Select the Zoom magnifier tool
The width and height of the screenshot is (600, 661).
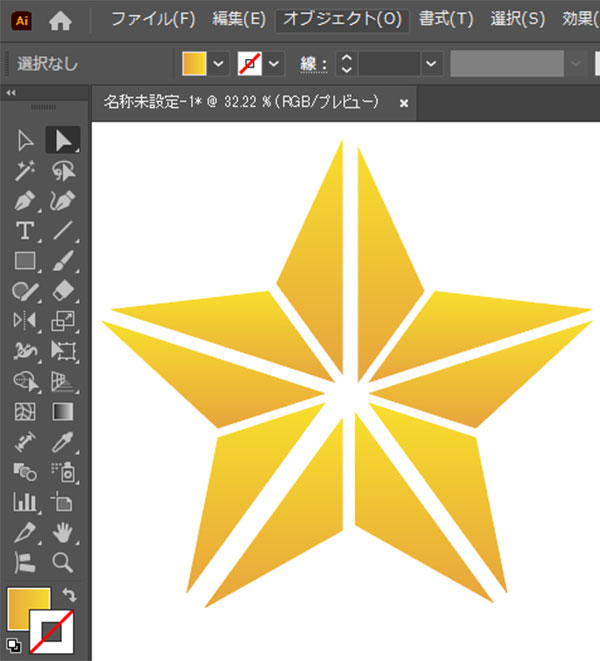pos(62,561)
